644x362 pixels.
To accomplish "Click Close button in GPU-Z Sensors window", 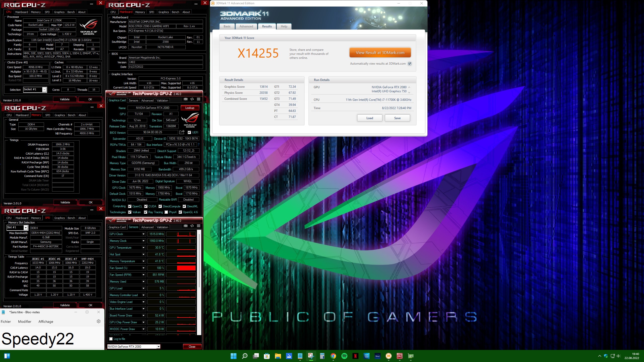I will 192,347.
